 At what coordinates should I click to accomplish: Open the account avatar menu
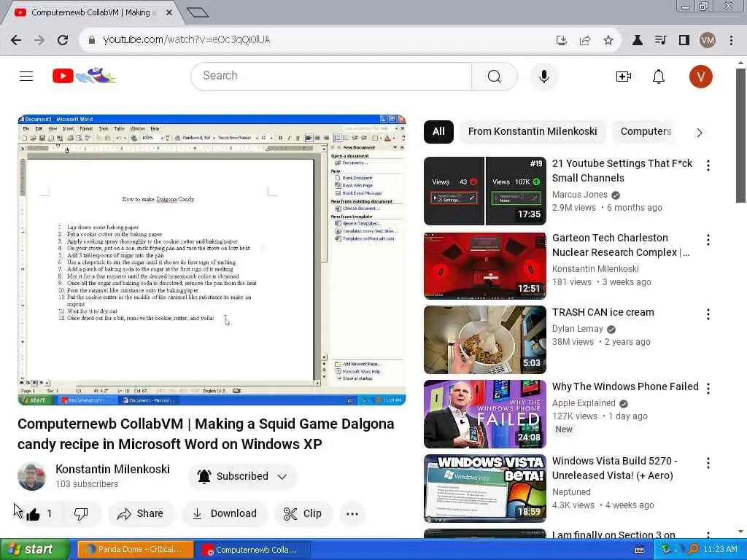tap(700, 76)
